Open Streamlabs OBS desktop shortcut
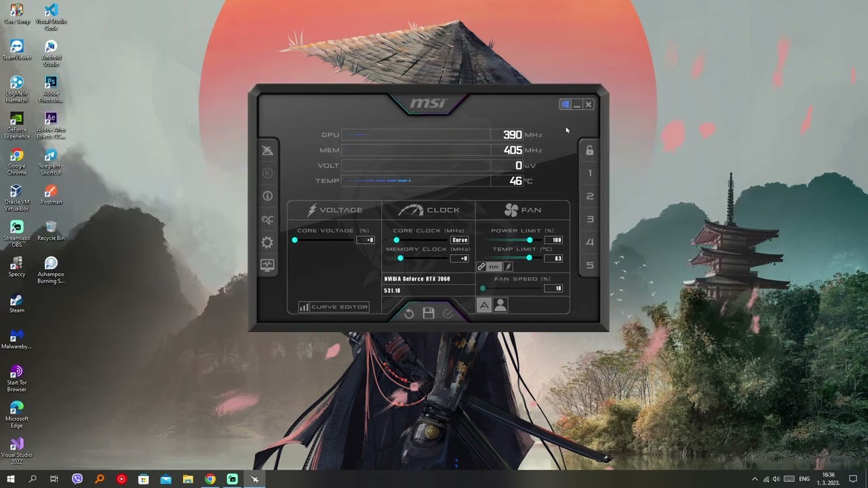The image size is (868, 488). tap(17, 234)
